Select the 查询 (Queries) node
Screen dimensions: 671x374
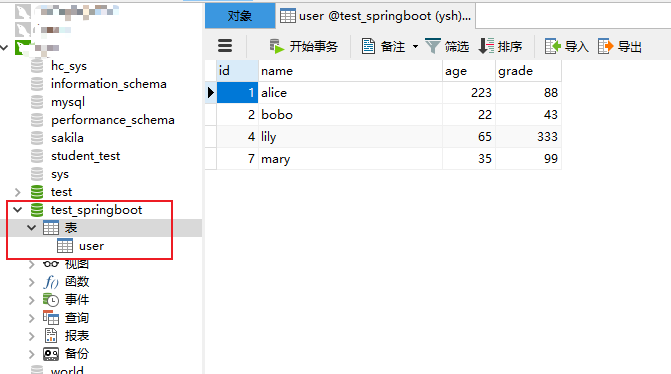pos(77,318)
